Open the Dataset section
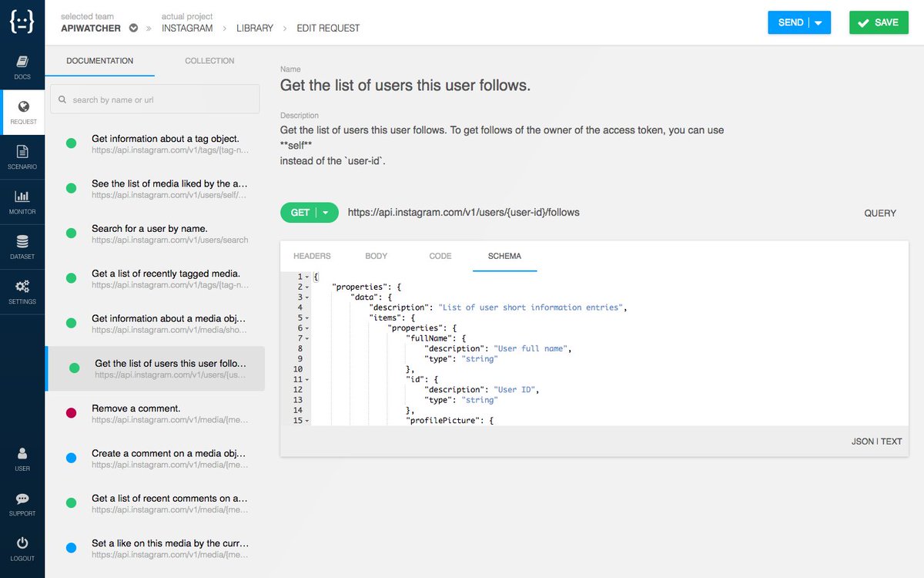Screen dimensions: 924x578 (x=22, y=247)
